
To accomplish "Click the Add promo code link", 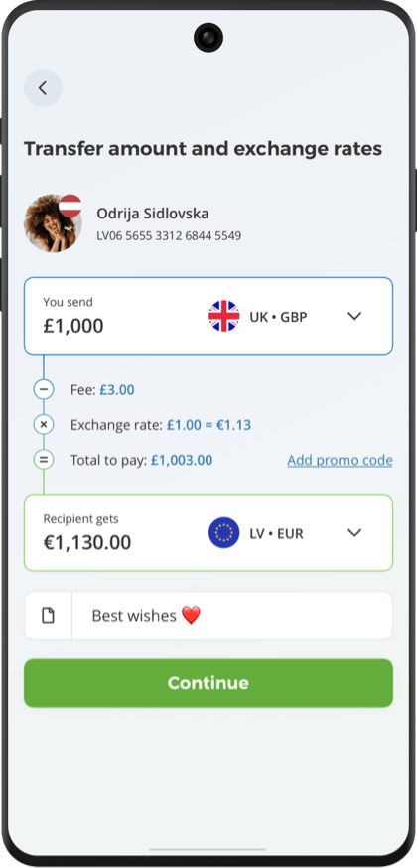I will (340, 460).
